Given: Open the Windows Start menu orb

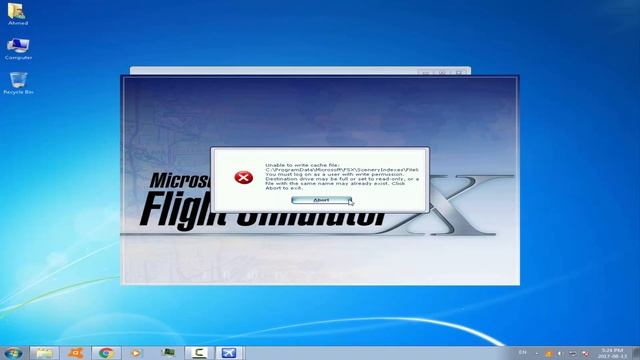Looking at the screenshot, I should click(x=13, y=353).
